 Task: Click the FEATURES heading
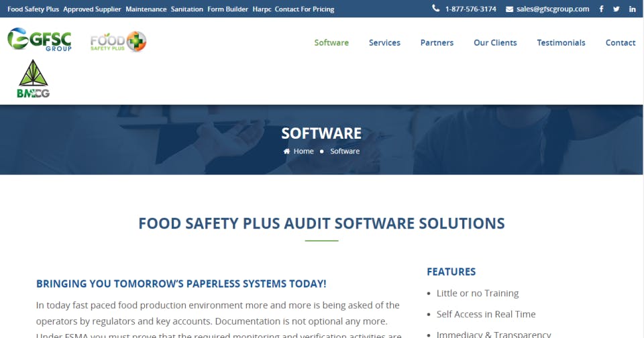451,272
